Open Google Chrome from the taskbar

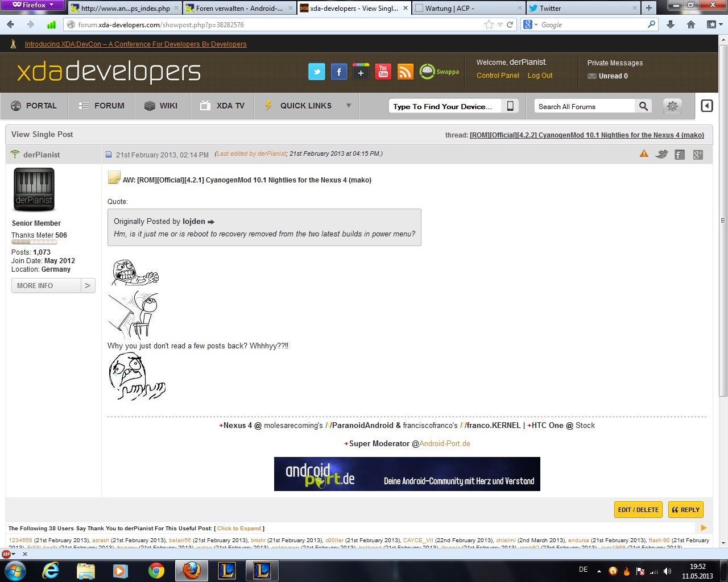pyautogui.click(x=156, y=571)
